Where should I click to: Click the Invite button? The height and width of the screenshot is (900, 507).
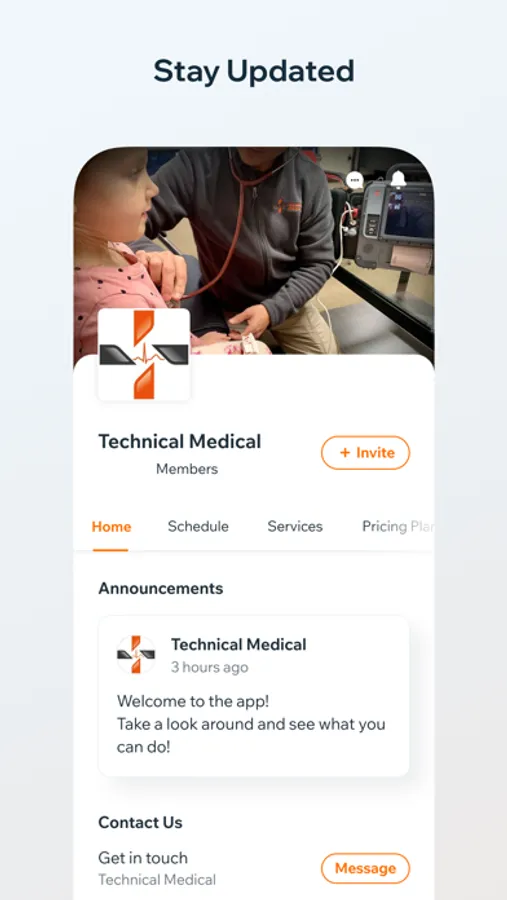(365, 453)
